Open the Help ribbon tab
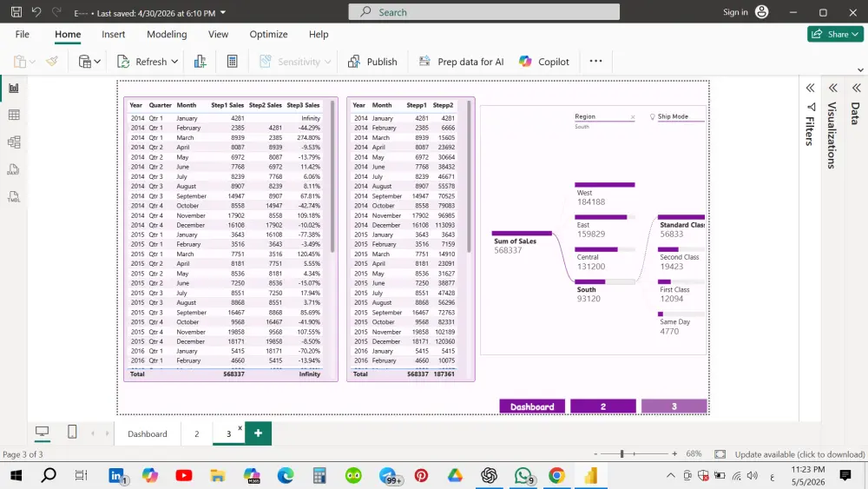 319,35
